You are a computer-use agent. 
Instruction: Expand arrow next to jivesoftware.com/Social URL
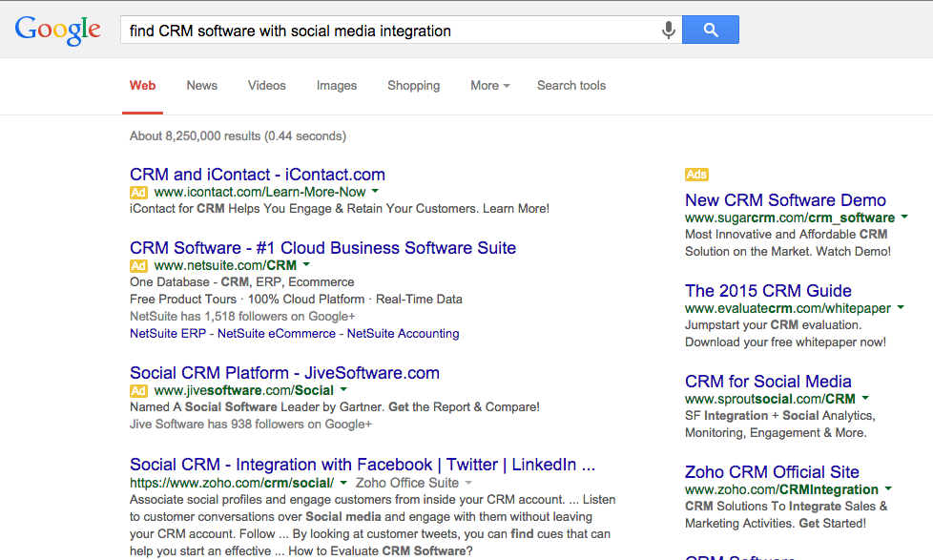tap(343, 390)
